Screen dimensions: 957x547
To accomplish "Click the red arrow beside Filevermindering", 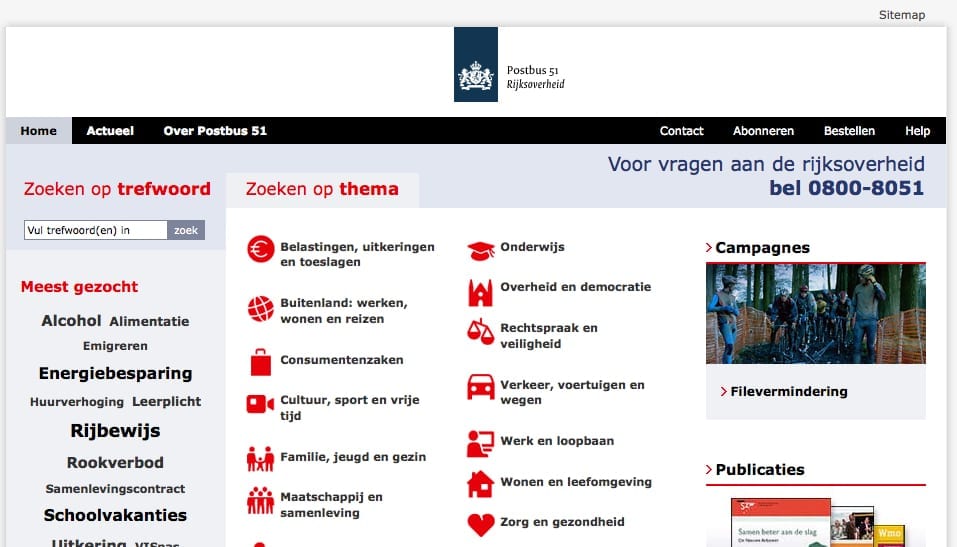I will click(x=724, y=391).
